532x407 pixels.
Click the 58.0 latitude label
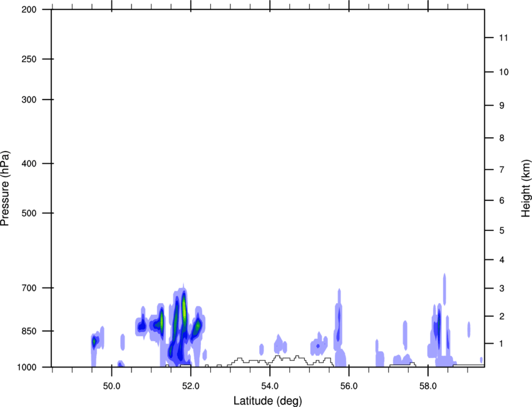coord(428,386)
